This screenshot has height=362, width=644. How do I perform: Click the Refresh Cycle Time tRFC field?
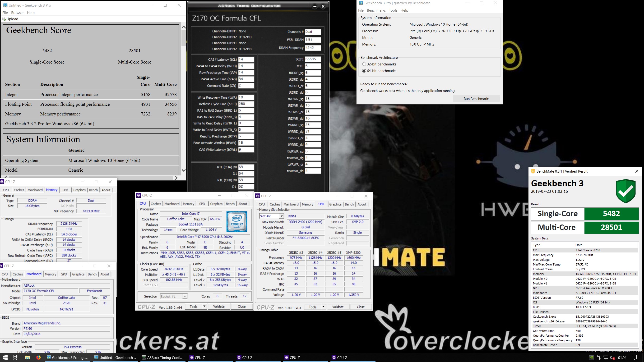coord(246,104)
